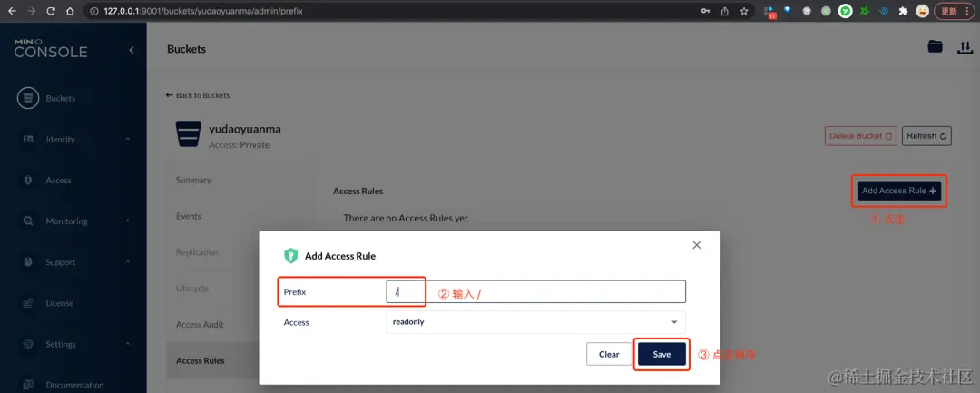Image resolution: width=980 pixels, height=393 pixels.
Task: Click the Back to Buckets link
Action: (x=198, y=95)
